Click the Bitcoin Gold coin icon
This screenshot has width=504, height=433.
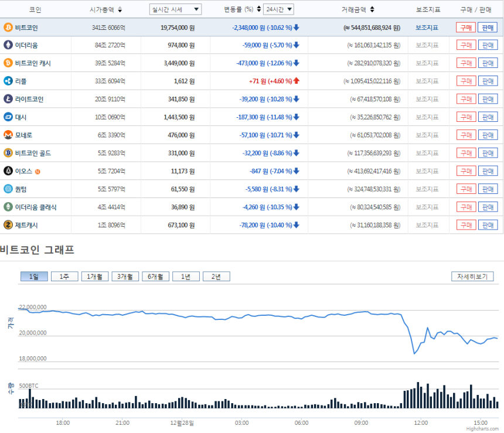coord(8,153)
